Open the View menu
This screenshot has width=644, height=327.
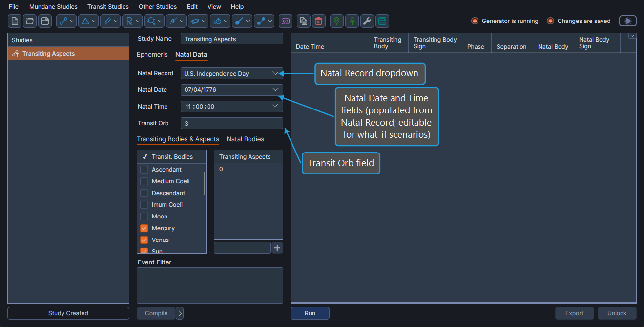[x=214, y=7]
